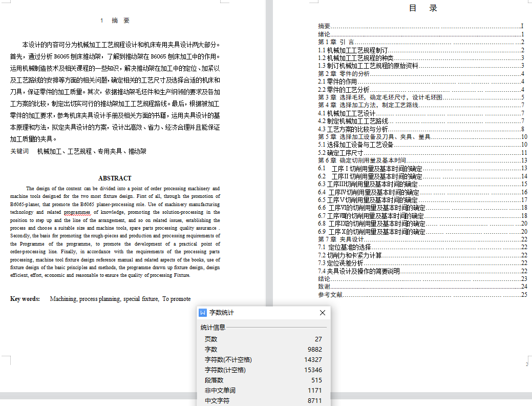Image resolution: width=532 pixels, height=406 pixels.
Task: Select the 非中文单词 row
Action: [x=263, y=391]
